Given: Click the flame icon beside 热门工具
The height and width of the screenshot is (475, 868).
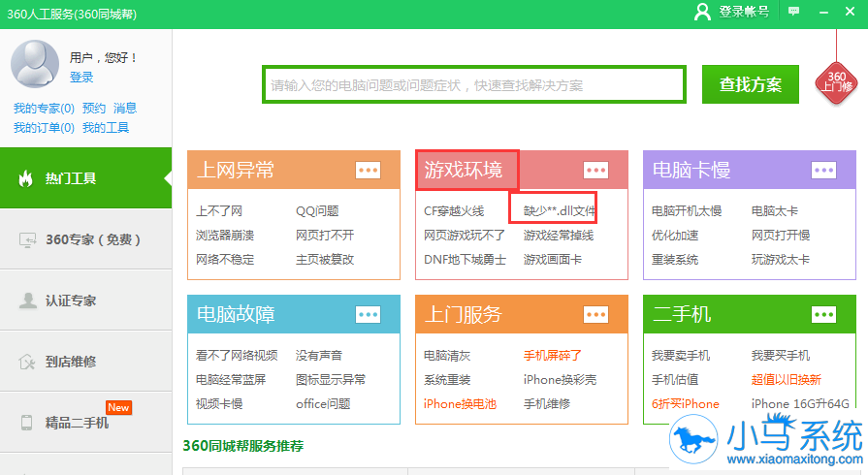Looking at the screenshot, I should 25,178.
